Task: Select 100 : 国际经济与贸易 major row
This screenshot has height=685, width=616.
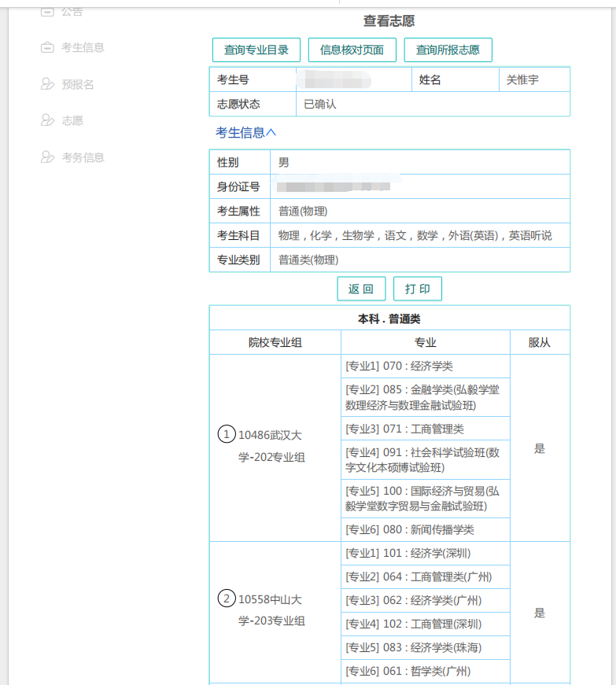Action: pos(426,499)
